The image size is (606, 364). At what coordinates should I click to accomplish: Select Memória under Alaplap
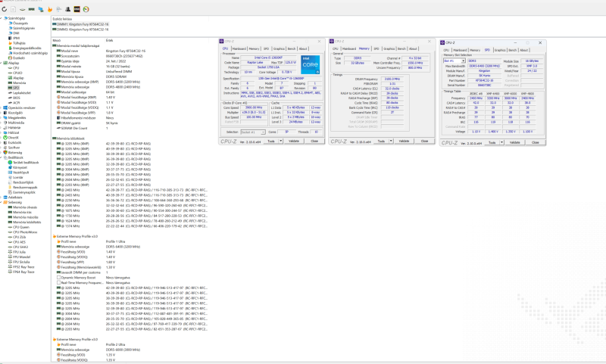[20, 83]
